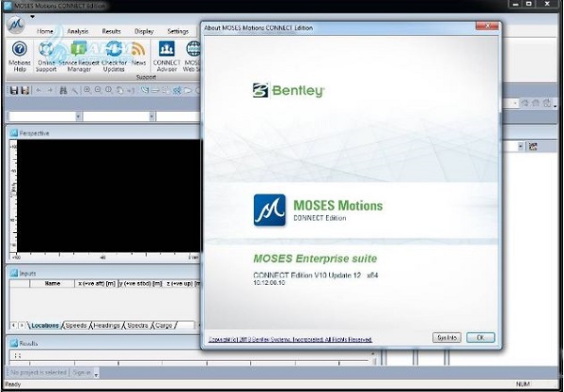Open the Sign in bar options arrow
Viewport: 564px width, 392px height.
click(x=96, y=374)
